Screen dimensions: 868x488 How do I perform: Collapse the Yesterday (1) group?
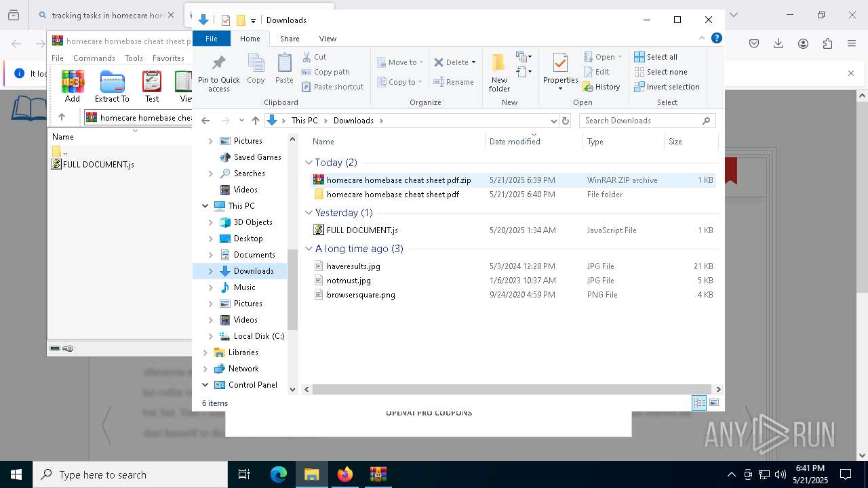click(x=309, y=213)
